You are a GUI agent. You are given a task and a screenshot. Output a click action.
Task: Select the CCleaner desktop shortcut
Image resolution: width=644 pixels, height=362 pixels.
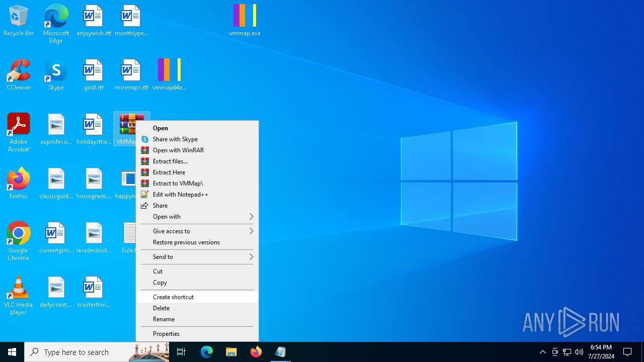19,74
